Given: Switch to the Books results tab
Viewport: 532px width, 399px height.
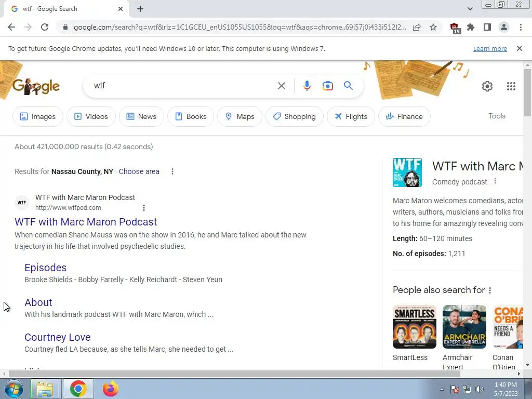Looking at the screenshot, I should coord(190,116).
